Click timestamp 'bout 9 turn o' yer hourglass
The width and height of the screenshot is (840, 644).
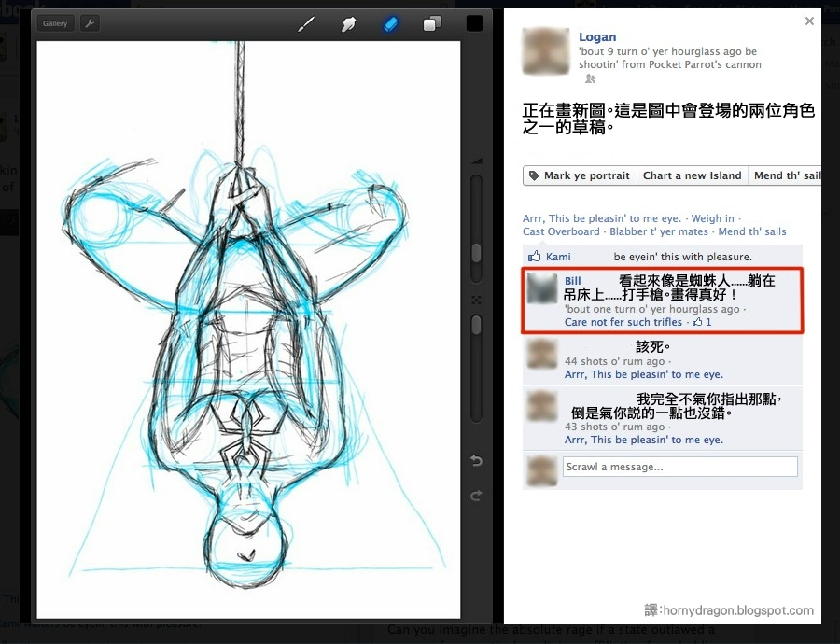tap(667, 52)
